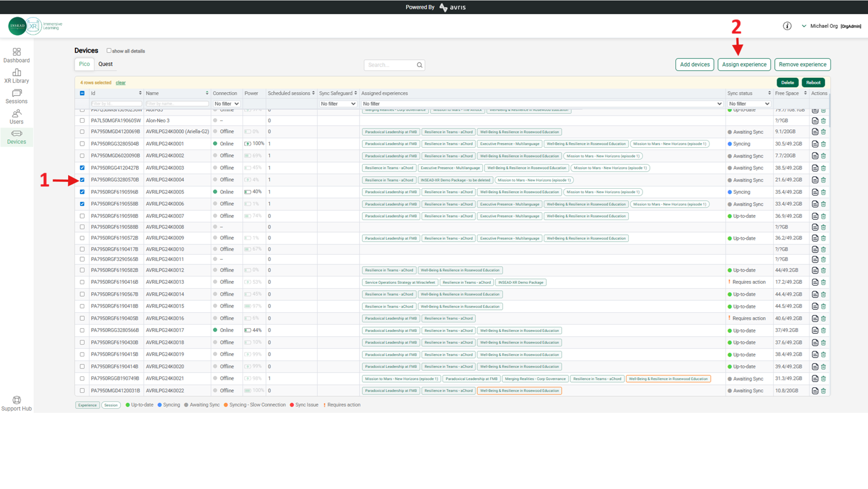Click trash icon for AVRILPG24K0007
This screenshot has height=489, width=868.
coord(823,216)
